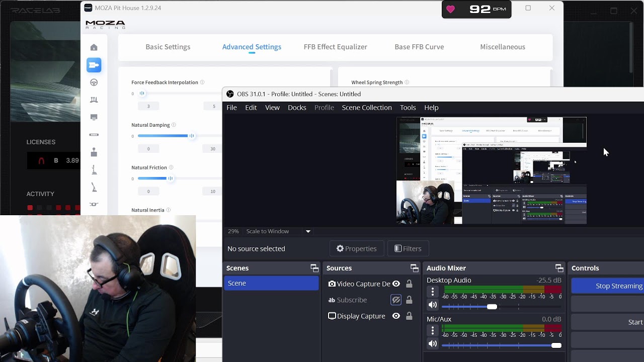
Task: Maximize the MOZA Pit House window
Action: point(528,8)
